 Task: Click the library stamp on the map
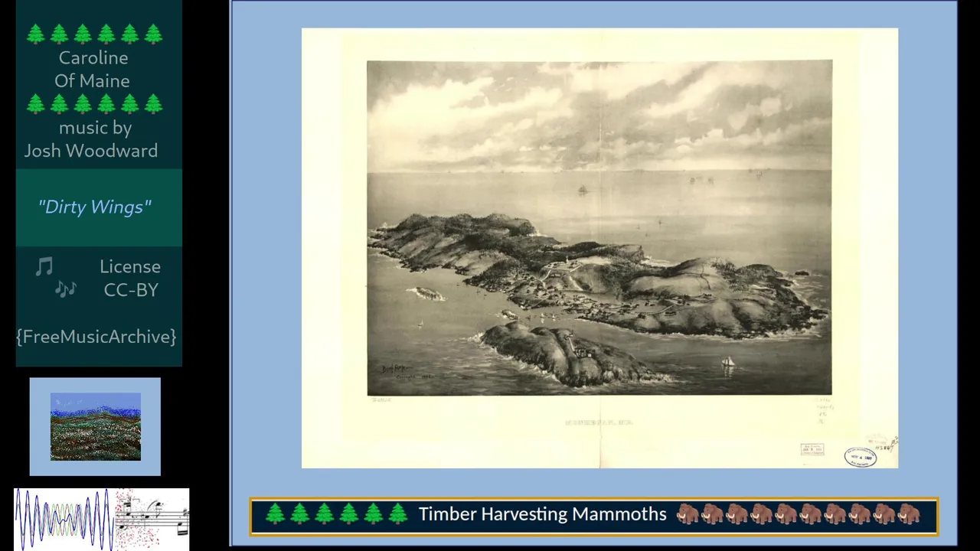coord(861,457)
